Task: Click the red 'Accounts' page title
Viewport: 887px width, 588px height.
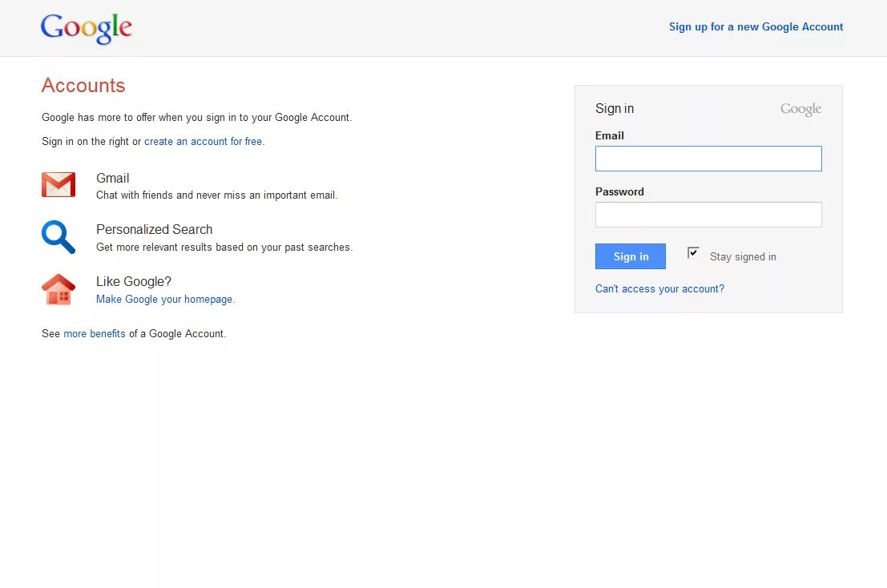Action: pos(83,86)
